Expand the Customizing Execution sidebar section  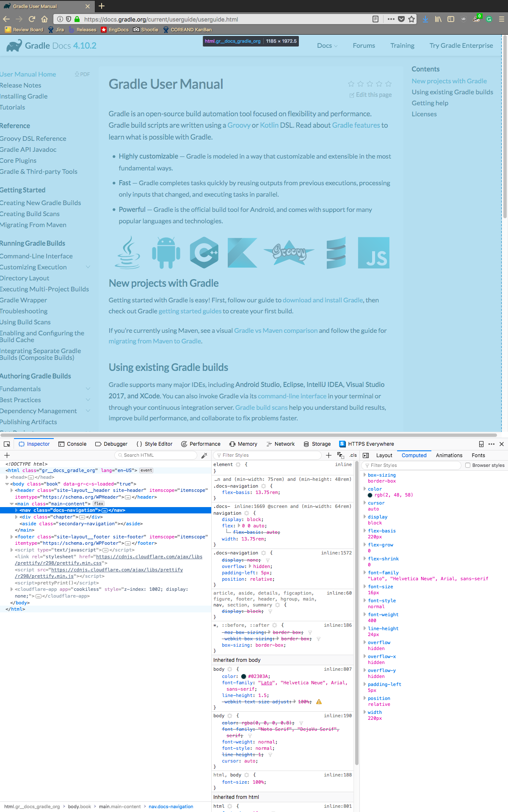click(88, 267)
